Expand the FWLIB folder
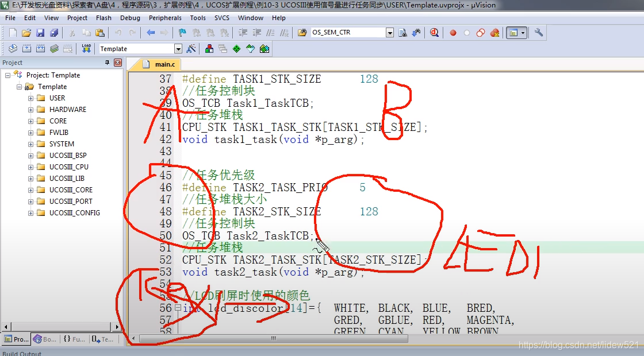The image size is (644, 356). (31, 133)
